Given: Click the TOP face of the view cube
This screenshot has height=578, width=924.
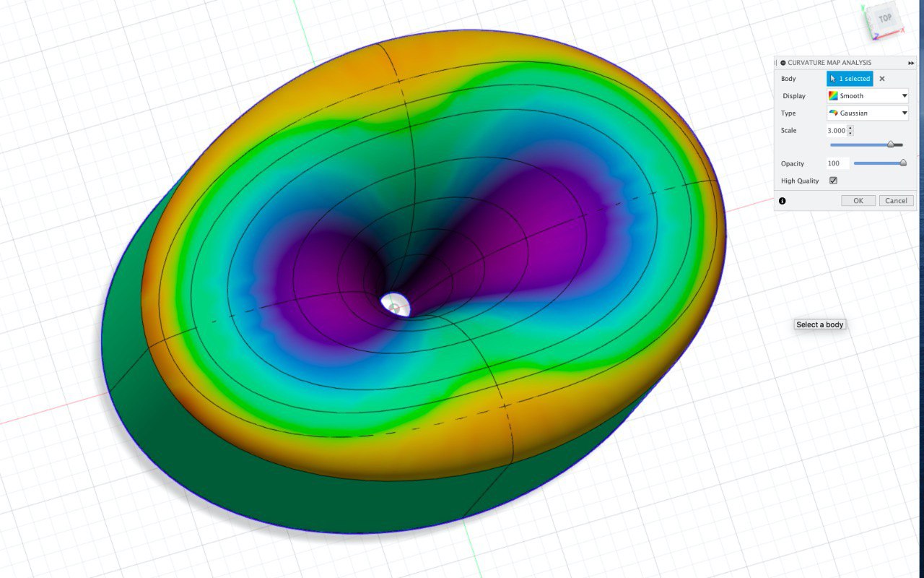Looking at the screenshot, I should point(884,19).
